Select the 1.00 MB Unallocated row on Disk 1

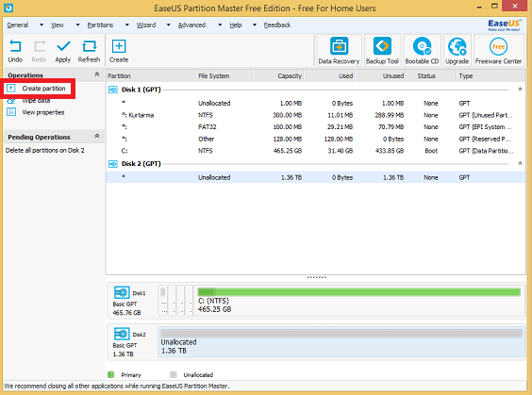pos(316,103)
